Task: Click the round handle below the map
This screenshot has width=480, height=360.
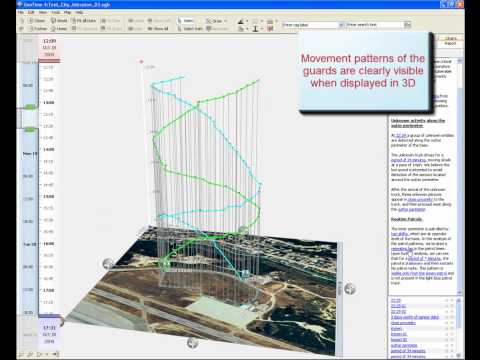Action: [x=192, y=343]
